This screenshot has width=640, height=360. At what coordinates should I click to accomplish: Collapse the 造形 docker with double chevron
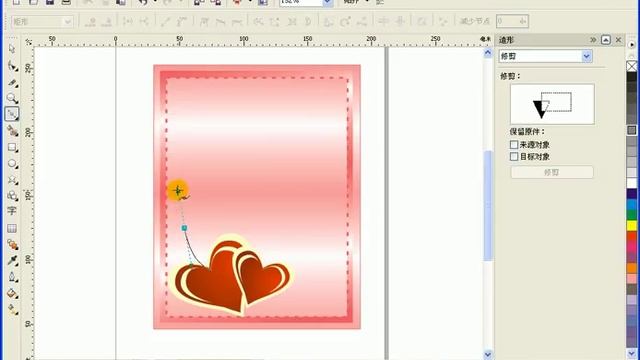593,40
